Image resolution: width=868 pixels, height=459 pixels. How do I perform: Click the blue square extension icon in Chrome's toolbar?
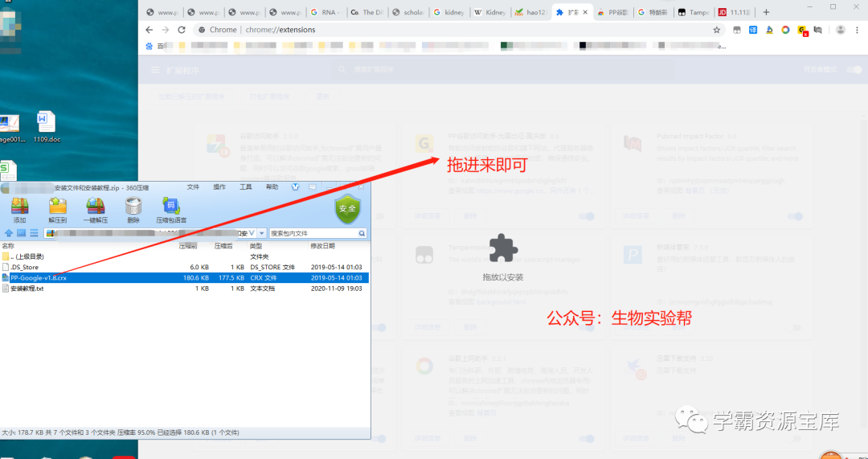753,30
